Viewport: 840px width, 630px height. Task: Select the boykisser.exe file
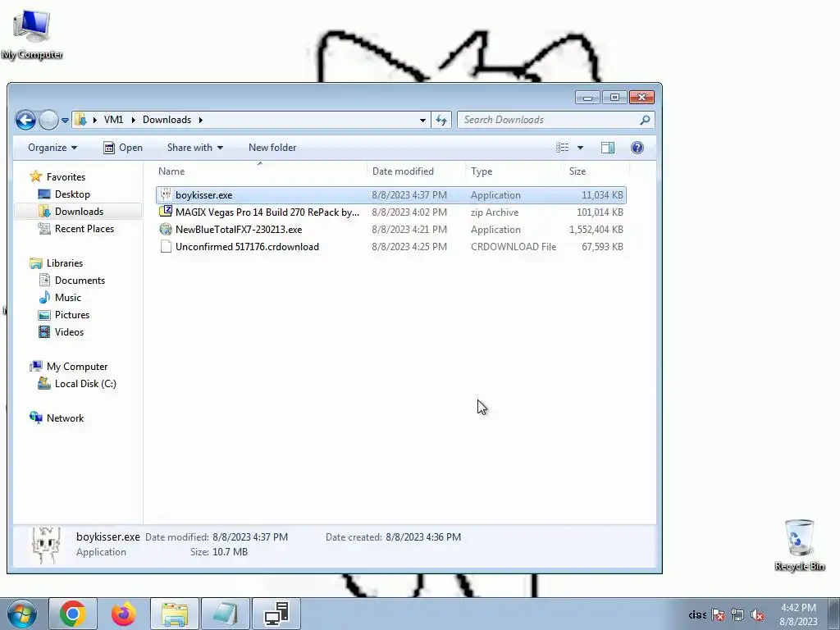[x=391, y=195]
